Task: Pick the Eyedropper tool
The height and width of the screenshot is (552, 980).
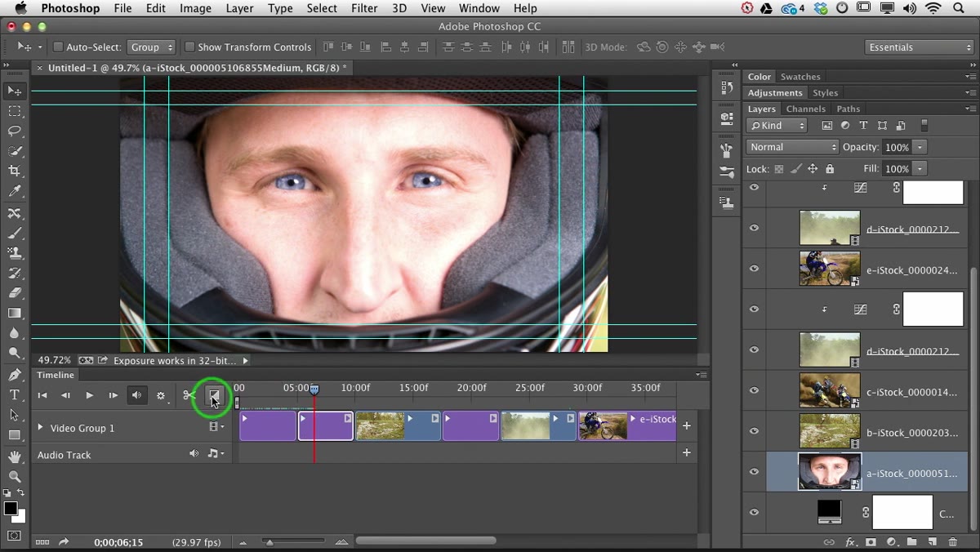Action: [x=15, y=192]
